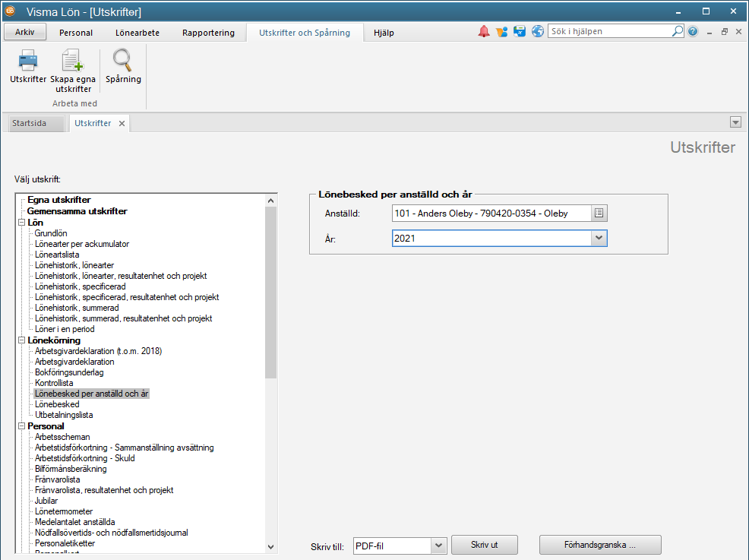Screen dimensions: 749x560
Task: Switch to the Personal ribbon tab
Action: coord(76,33)
